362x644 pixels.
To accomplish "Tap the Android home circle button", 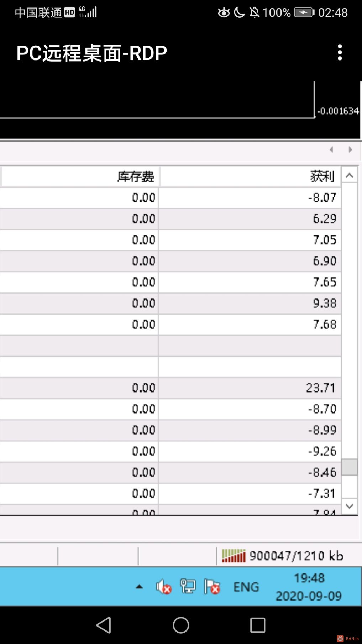I will pos(181,625).
